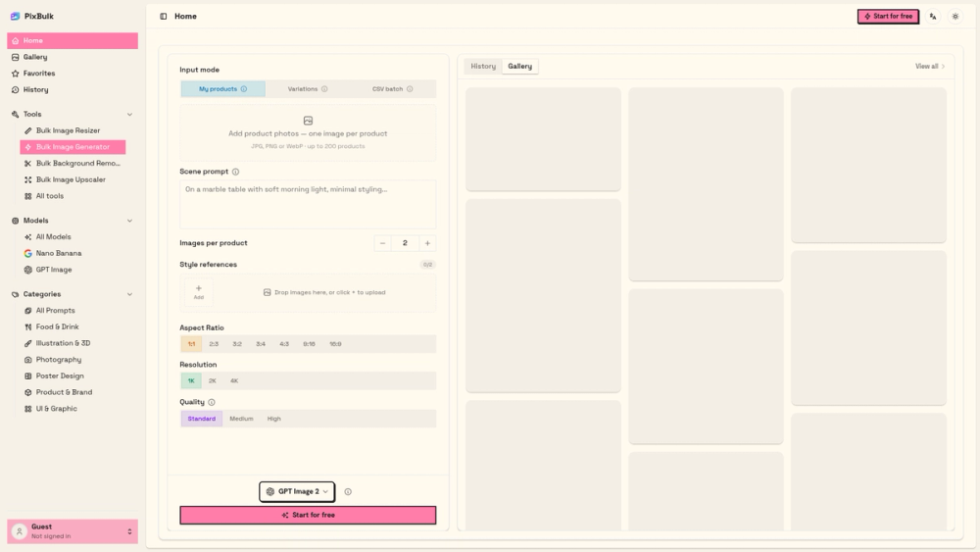This screenshot has height=552, width=980.
Task: Click info icon beside Quality label
Action: click(212, 402)
